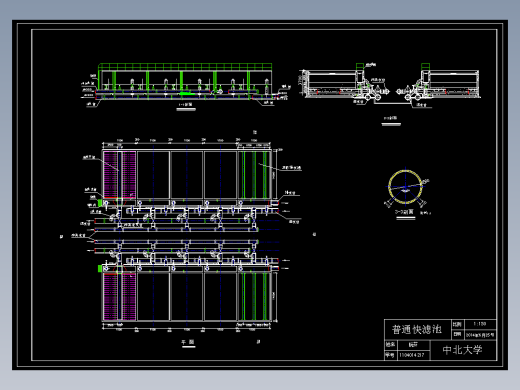Select the 平面 plan view title label
The image size is (520, 390).
[188, 342]
